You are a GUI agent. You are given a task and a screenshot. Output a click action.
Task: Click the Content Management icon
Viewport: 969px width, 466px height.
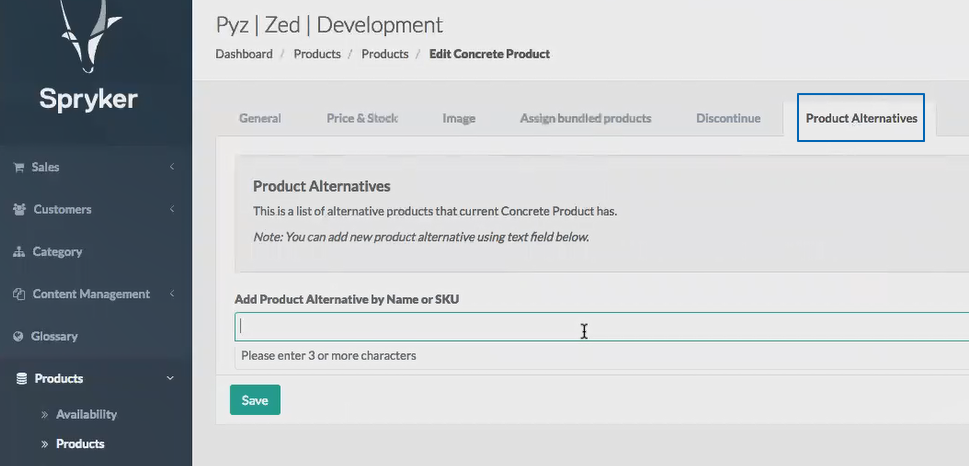click(19, 294)
